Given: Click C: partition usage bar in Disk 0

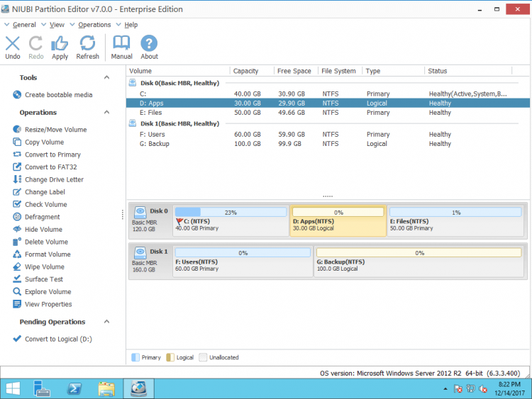Looking at the screenshot, I should tap(230, 212).
